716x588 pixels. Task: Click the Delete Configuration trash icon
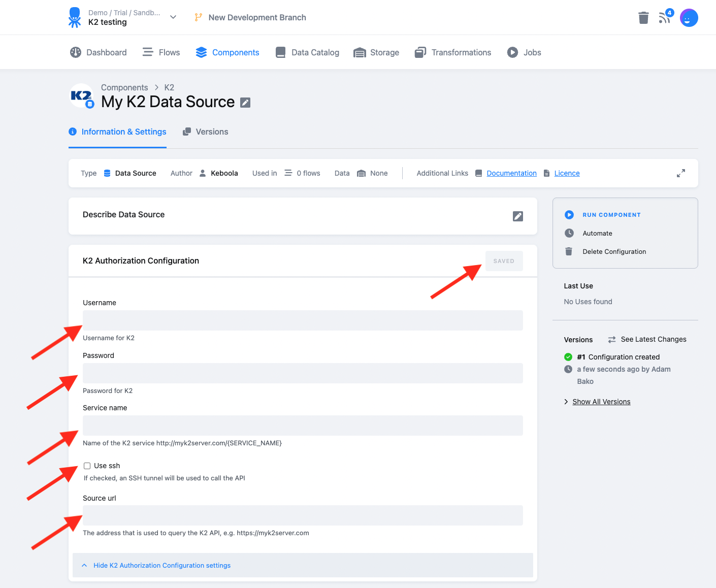[569, 251]
